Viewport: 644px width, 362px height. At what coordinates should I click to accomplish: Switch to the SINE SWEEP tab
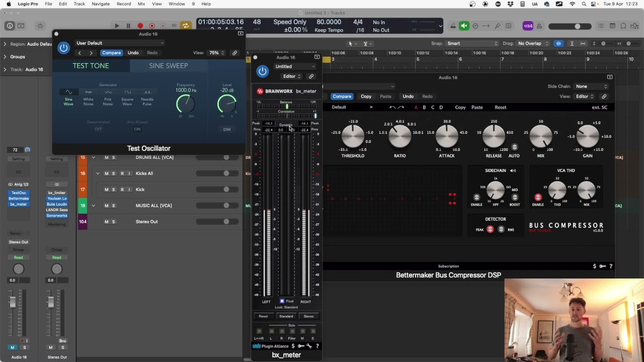pos(169,66)
